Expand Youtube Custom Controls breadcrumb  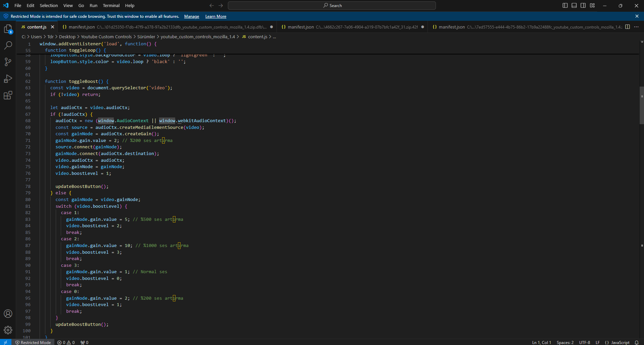coord(106,37)
